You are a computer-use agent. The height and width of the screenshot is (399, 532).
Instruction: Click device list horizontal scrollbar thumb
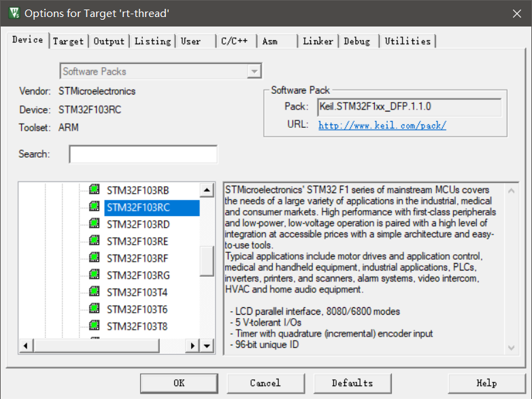pos(96,346)
